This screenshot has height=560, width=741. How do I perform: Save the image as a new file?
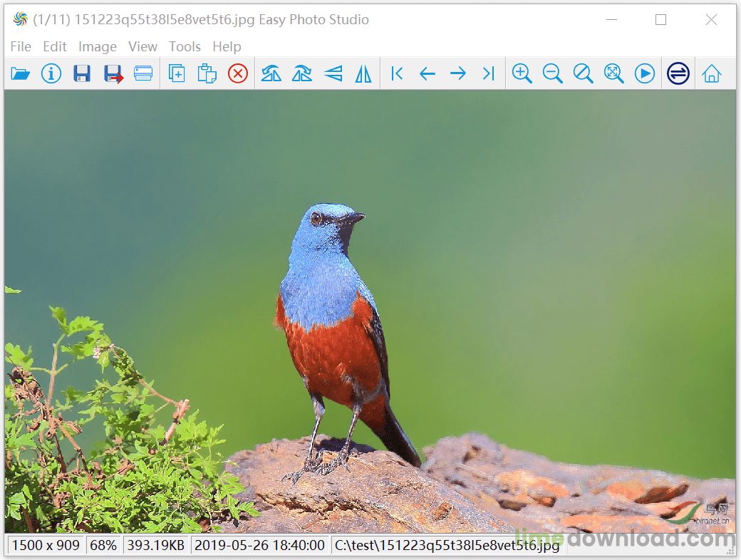pos(112,73)
